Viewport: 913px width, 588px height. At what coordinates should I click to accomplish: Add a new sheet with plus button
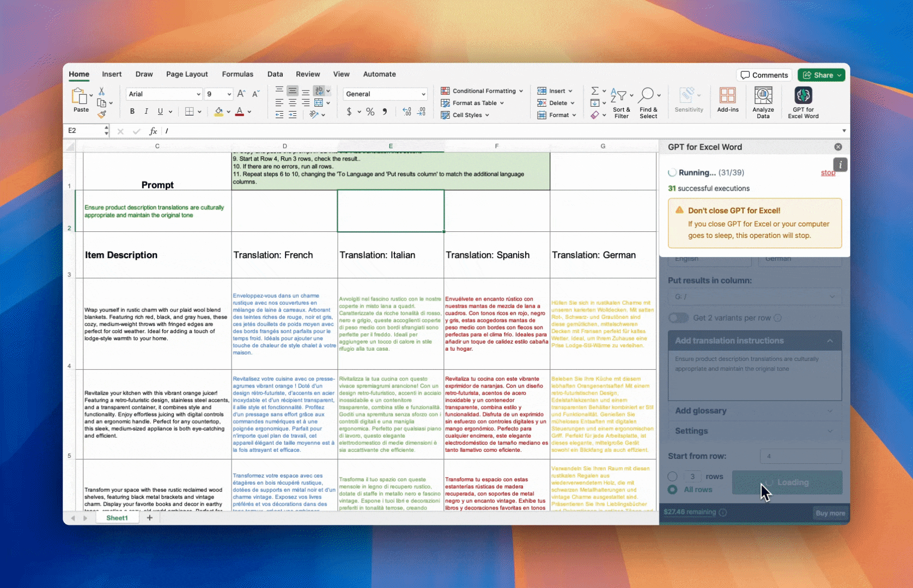[150, 518]
